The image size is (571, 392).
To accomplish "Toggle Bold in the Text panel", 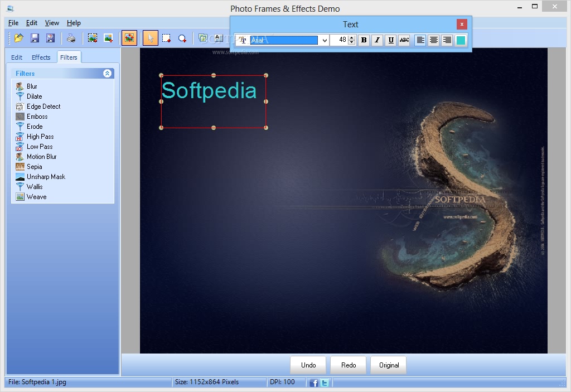I will [x=364, y=40].
